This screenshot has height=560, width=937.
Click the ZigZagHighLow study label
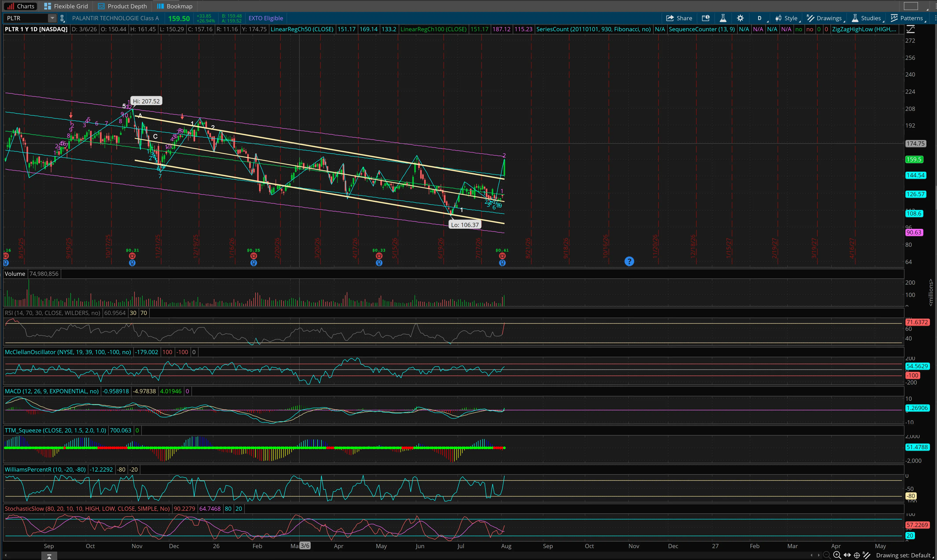(x=864, y=29)
